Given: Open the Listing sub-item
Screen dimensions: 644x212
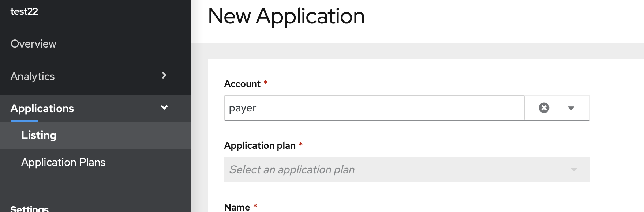Looking at the screenshot, I should [39, 135].
